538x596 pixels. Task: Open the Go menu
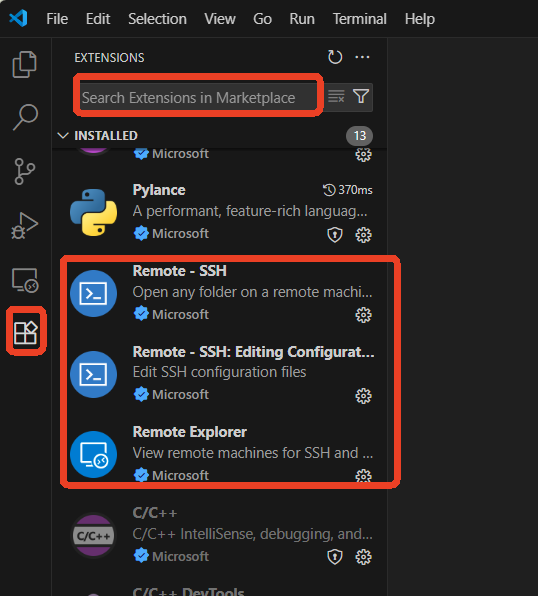(x=262, y=19)
